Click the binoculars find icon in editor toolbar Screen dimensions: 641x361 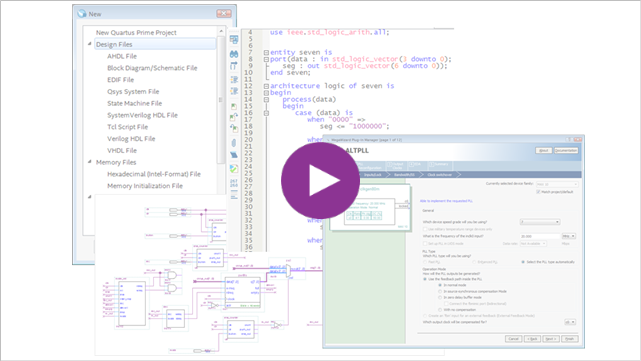point(234,54)
